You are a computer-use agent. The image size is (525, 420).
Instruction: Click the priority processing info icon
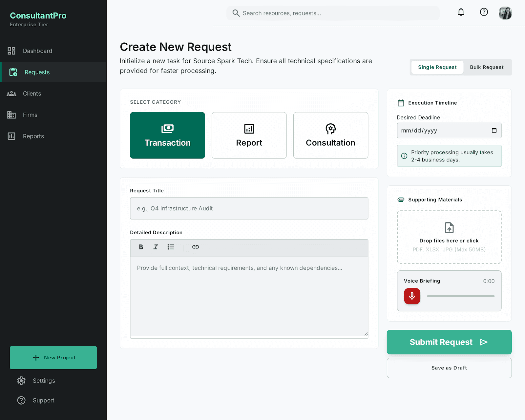tap(404, 156)
